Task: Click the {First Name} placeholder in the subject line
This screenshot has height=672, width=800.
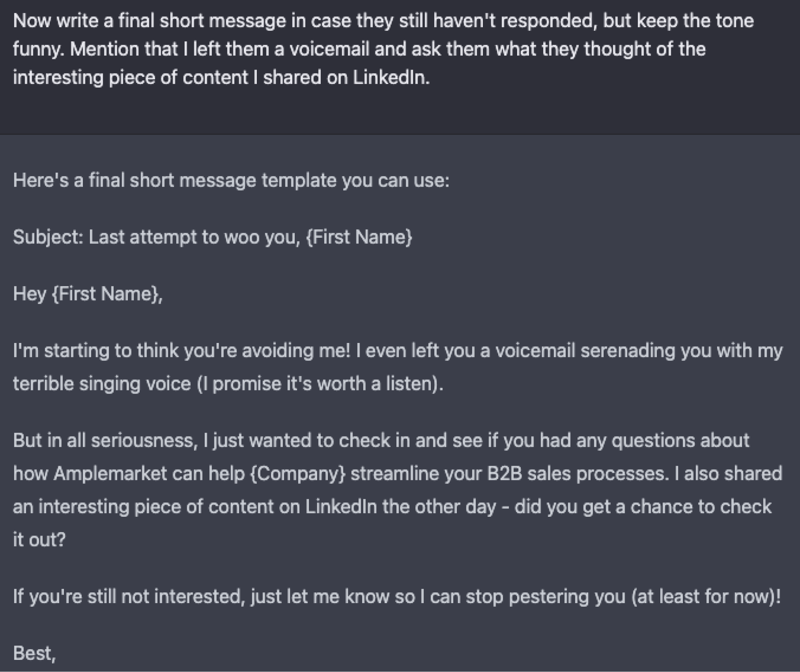Action: (359, 237)
